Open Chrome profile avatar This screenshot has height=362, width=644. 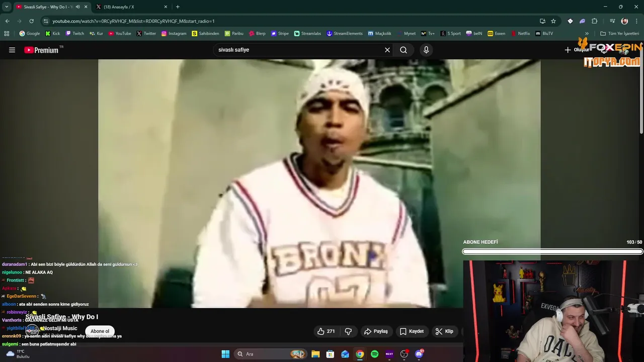(624, 21)
